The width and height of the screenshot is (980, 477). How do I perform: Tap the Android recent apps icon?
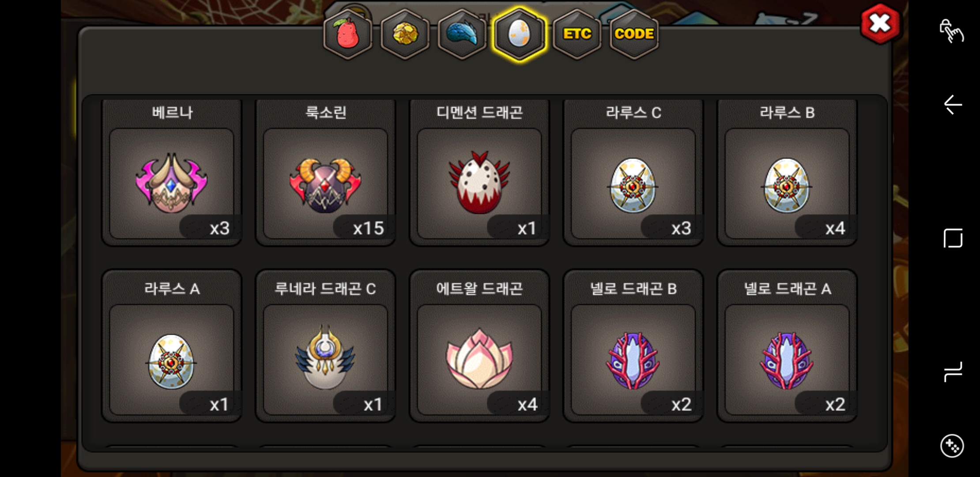tap(953, 372)
